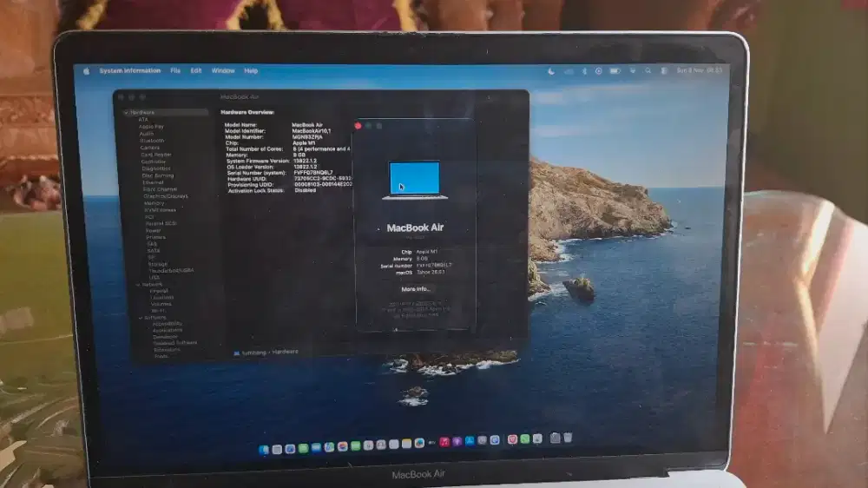Collapse the Network section chevron
Viewport: 868px width, 488px height.
[138, 285]
